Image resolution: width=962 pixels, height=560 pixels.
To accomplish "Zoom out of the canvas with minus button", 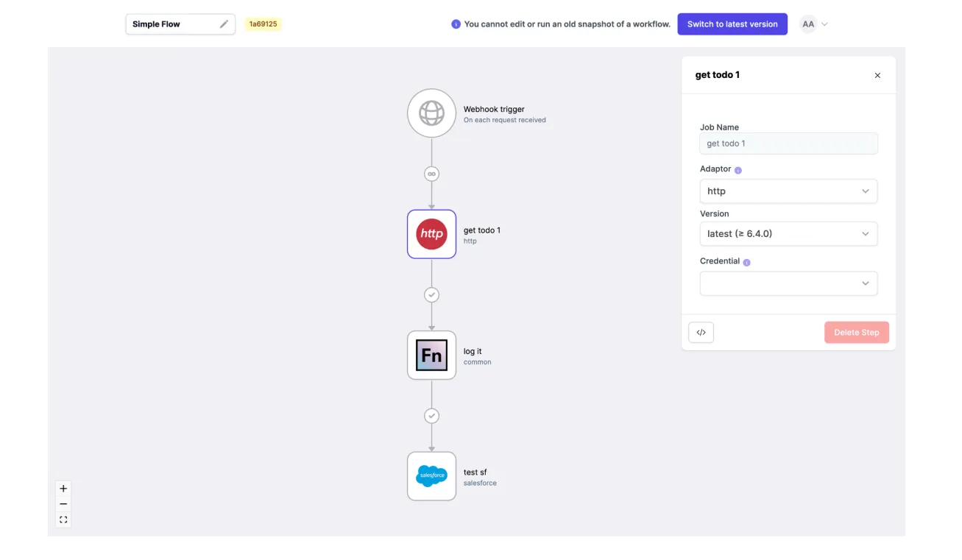I will 63,504.
